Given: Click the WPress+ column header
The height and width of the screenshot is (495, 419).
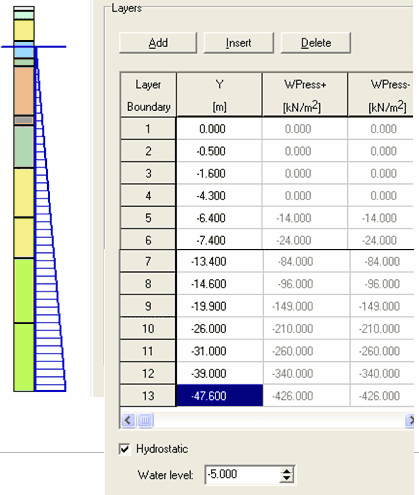Looking at the screenshot, I should (x=305, y=95).
